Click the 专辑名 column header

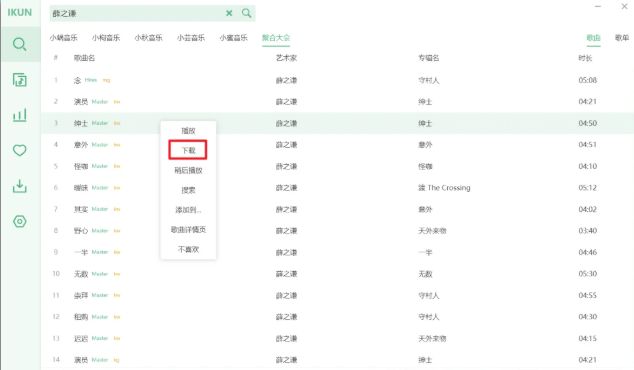pyautogui.click(x=429, y=58)
